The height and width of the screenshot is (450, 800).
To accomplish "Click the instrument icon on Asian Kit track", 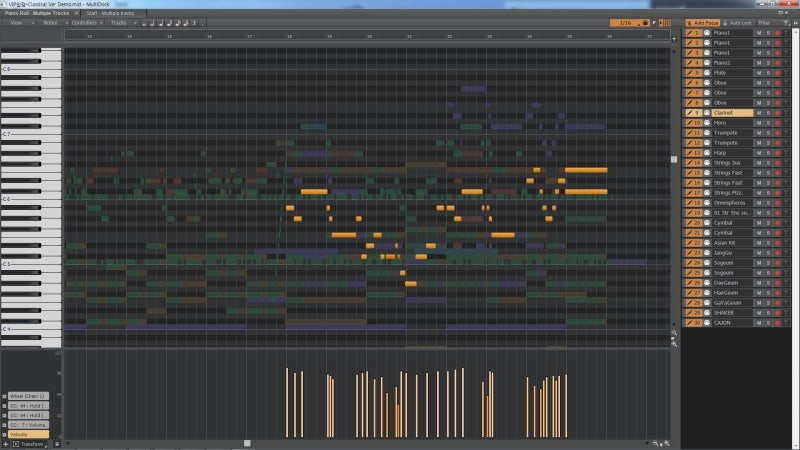I will [x=707, y=243].
